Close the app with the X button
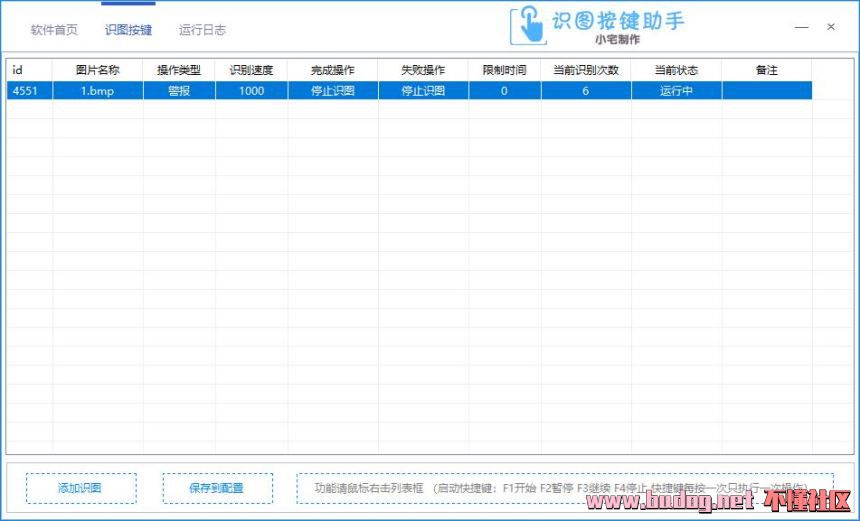860x521 pixels. point(830,27)
